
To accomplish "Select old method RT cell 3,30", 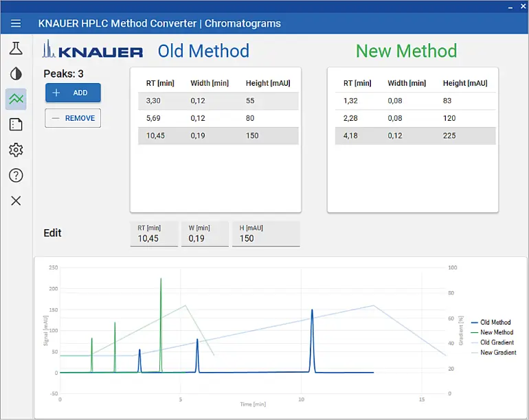I will [153, 101].
